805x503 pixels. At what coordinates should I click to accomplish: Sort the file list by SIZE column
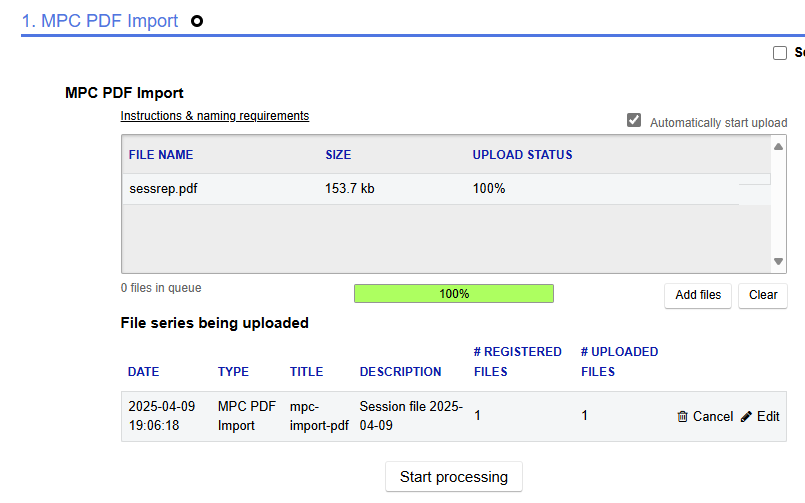[338, 155]
